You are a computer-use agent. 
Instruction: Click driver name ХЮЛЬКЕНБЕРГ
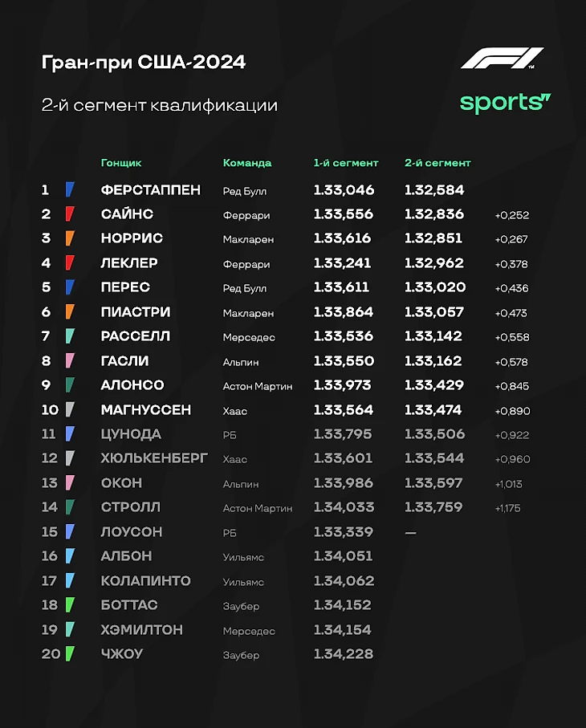tap(154, 458)
